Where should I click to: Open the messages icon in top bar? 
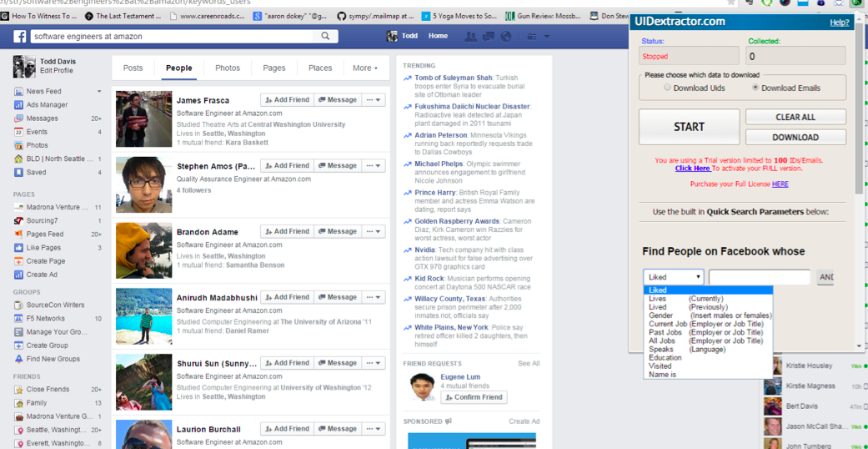(489, 37)
